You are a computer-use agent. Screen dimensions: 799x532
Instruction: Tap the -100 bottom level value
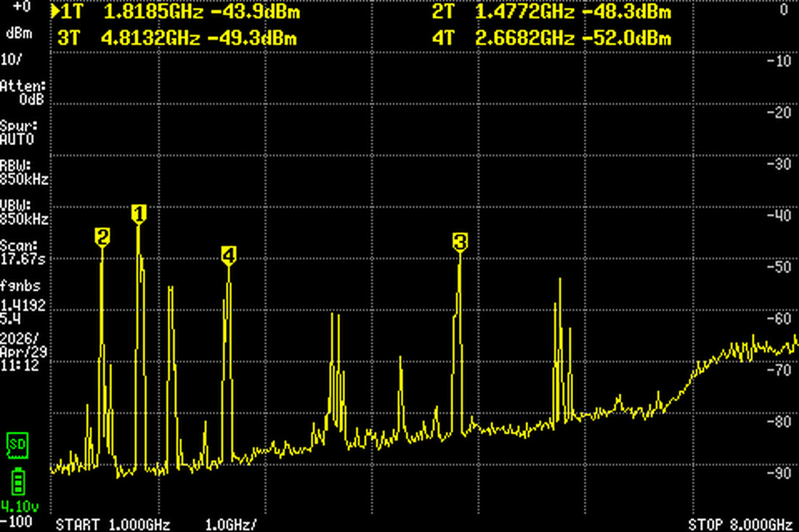(x=16, y=522)
